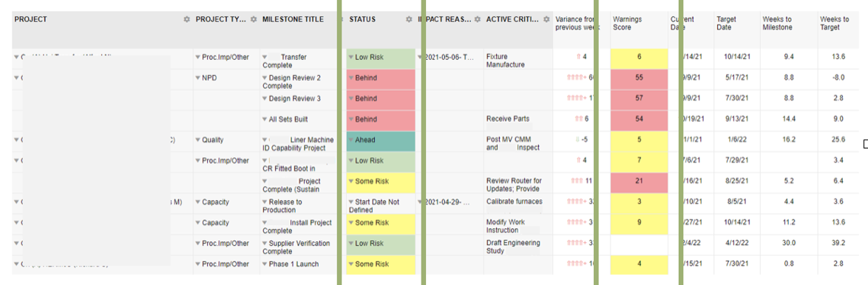Select the warnings score 57 cell
Viewport: 868px width, 285px height.
[x=639, y=100]
